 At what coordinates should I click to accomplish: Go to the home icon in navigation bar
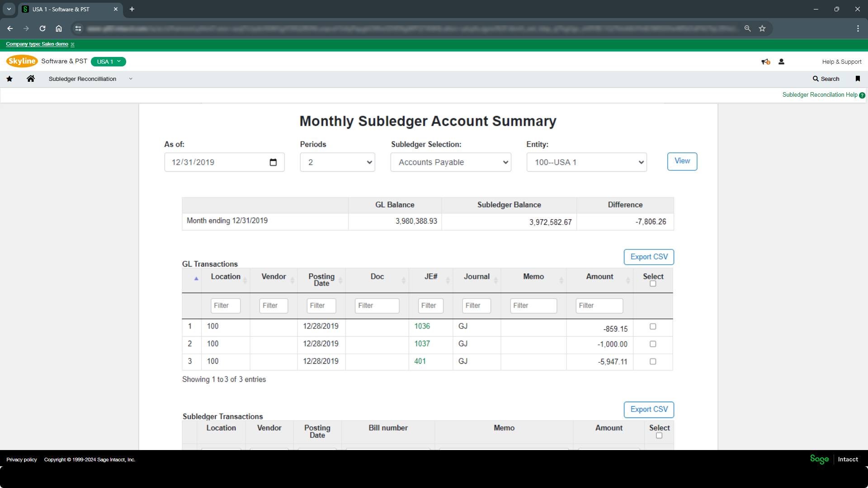coord(31,79)
